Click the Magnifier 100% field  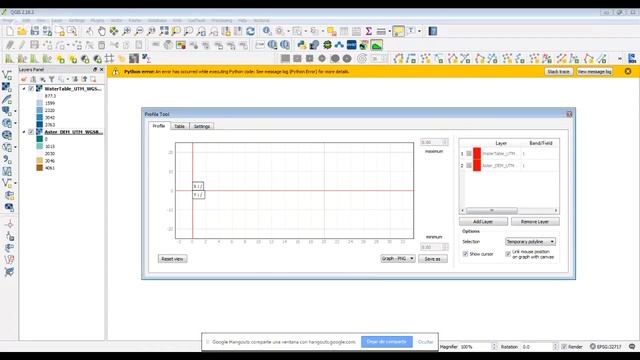479,347
